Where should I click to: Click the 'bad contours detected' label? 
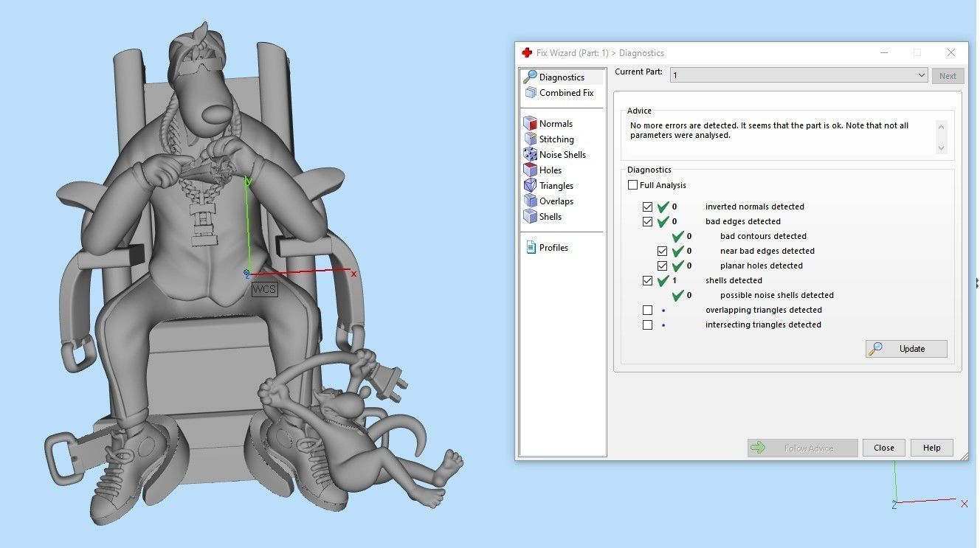pos(763,236)
